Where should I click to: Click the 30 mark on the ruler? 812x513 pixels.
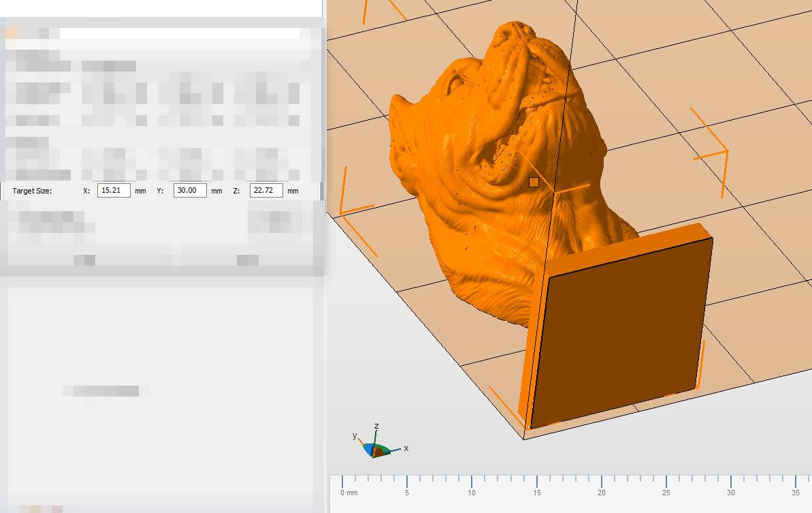(x=730, y=492)
